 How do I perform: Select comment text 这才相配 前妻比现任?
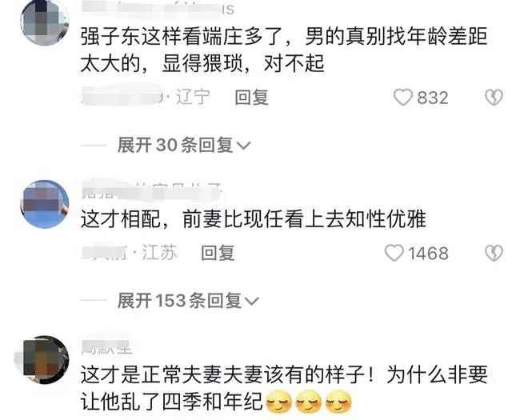coord(254,219)
